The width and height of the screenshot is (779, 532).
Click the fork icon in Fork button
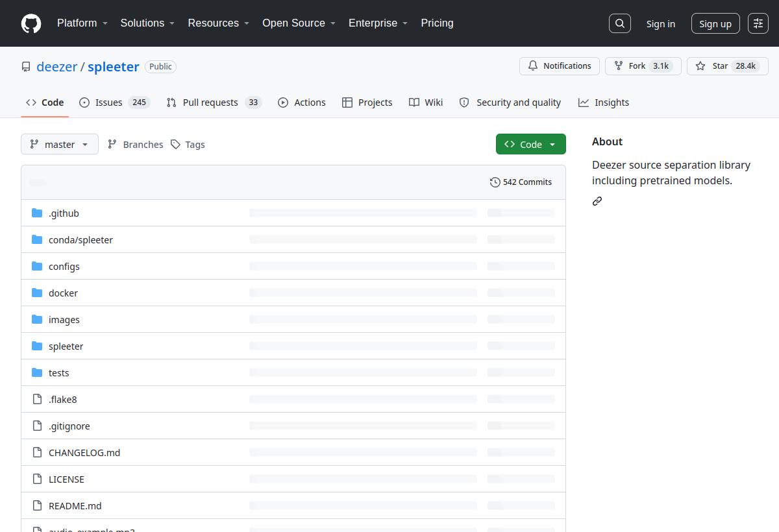point(619,66)
